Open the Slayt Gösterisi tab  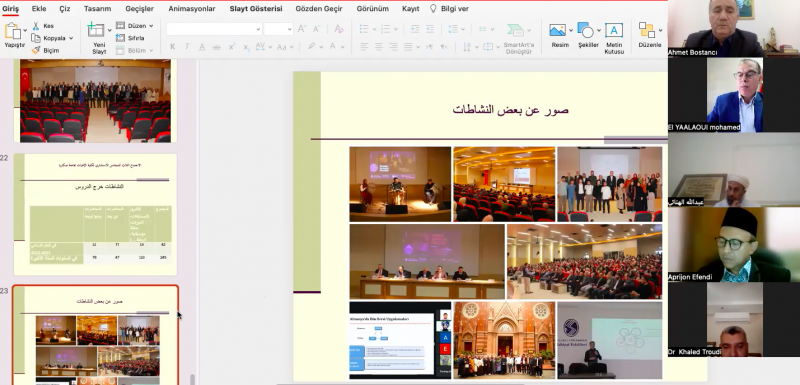256,9
